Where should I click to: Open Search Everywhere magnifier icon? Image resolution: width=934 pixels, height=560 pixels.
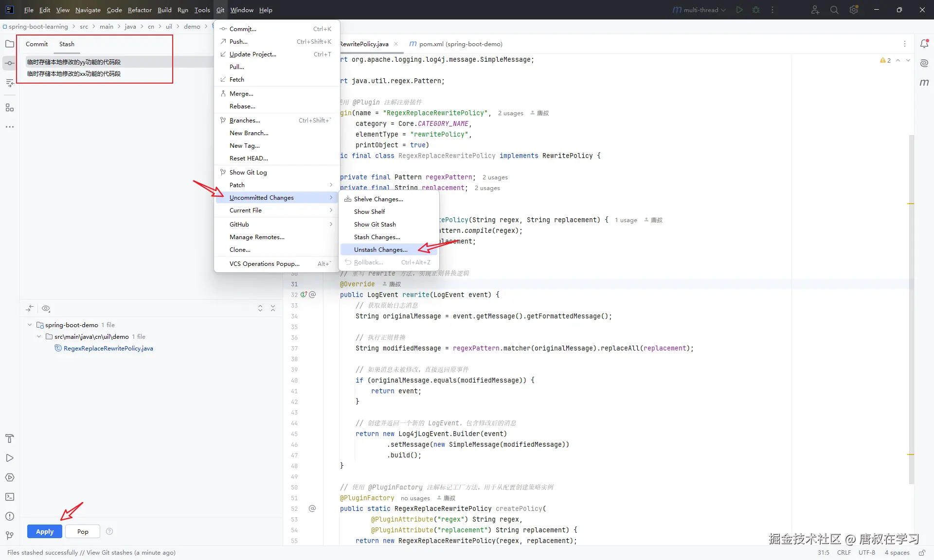tap(834, 10)
